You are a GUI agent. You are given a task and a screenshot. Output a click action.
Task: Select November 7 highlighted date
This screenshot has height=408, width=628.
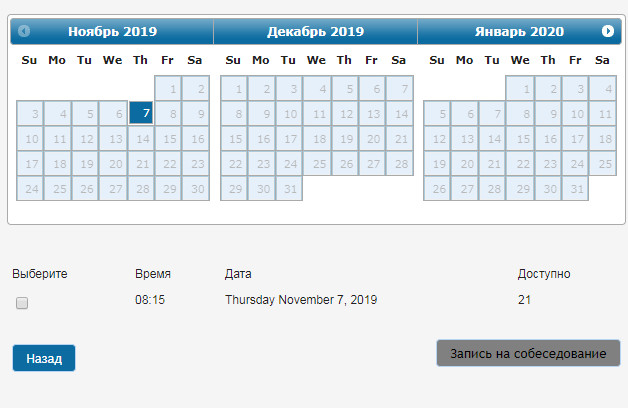(141, 113)
